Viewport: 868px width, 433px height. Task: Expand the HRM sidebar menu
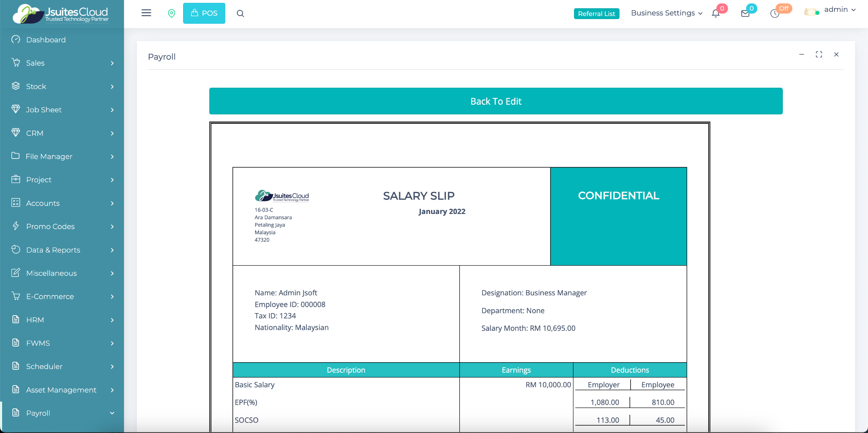62,320
